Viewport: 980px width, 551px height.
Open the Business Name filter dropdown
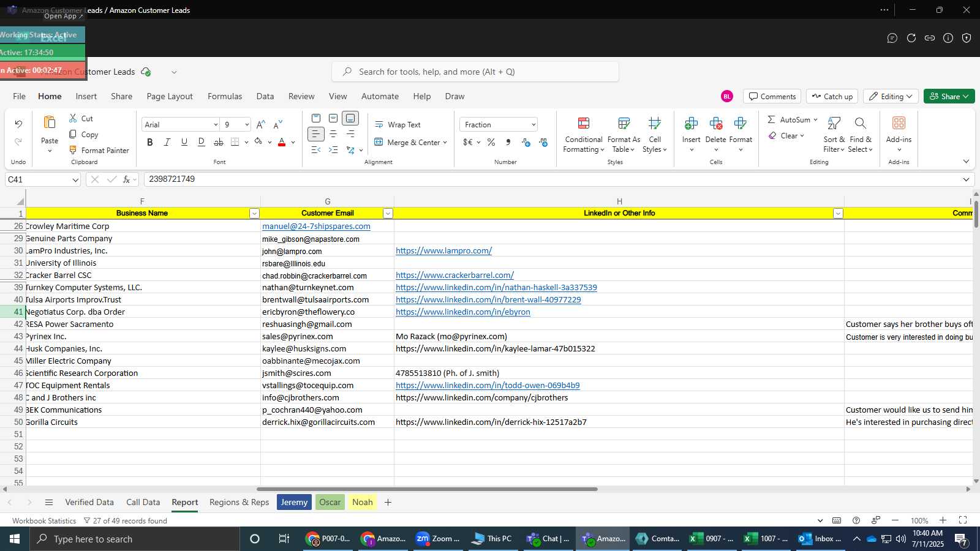(x=254, y=213)
